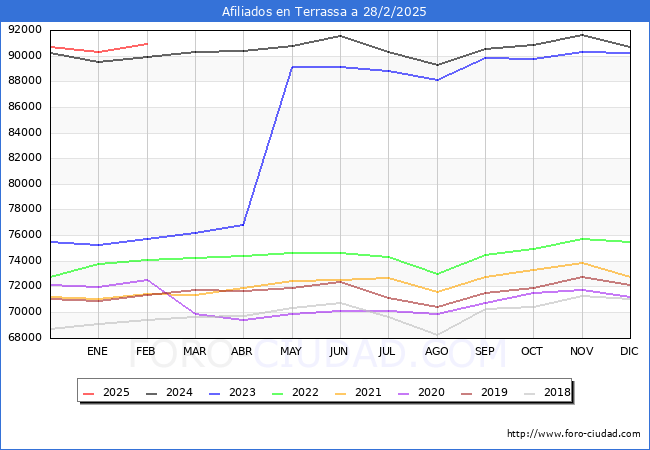
Task: Click the 74000 y-axis value
Action: 25,261
